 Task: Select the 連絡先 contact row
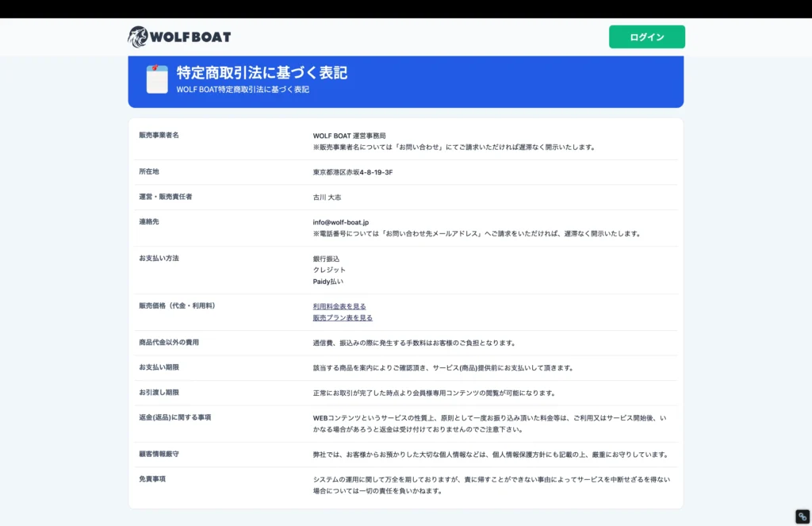click(147, 222)
